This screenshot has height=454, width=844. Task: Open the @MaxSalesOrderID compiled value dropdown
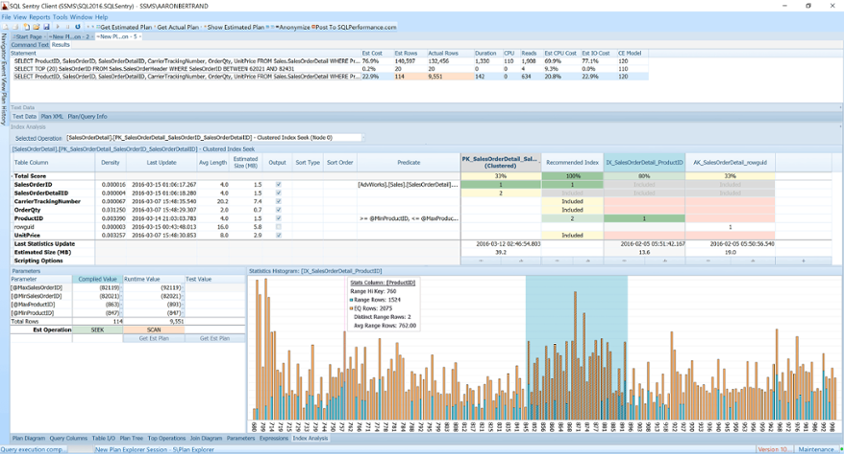click(119, 288)
